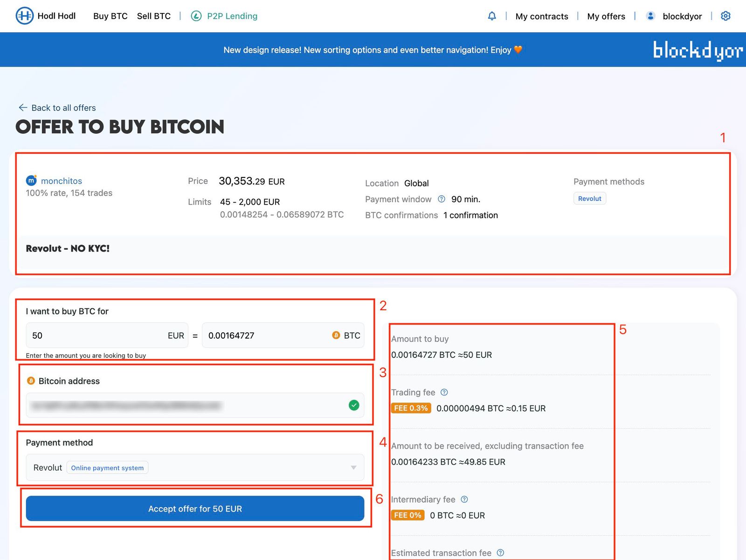
Task: Click the BTC coin icon in the conversion field
Action: (x=336, y=335)
